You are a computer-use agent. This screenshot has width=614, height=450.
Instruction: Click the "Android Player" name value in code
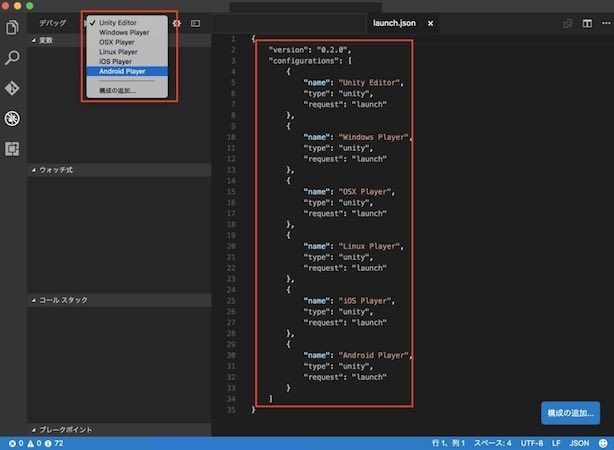click(373, 355)
